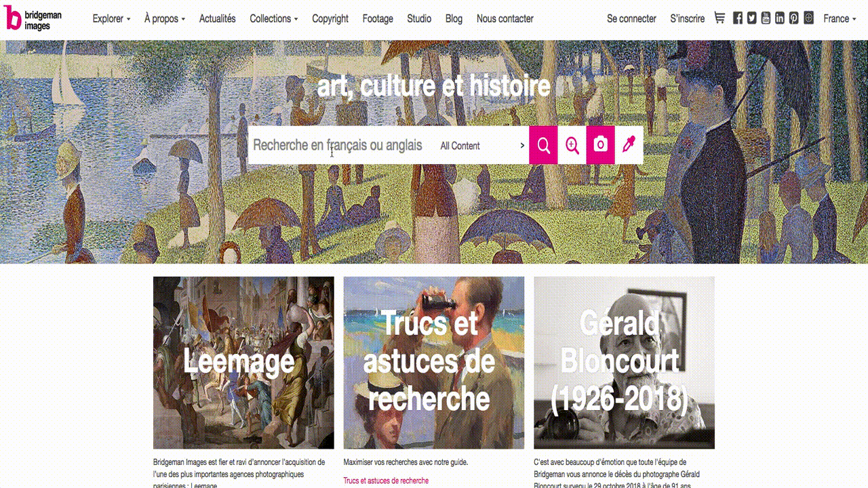Open the shopping cart icon

719,18
